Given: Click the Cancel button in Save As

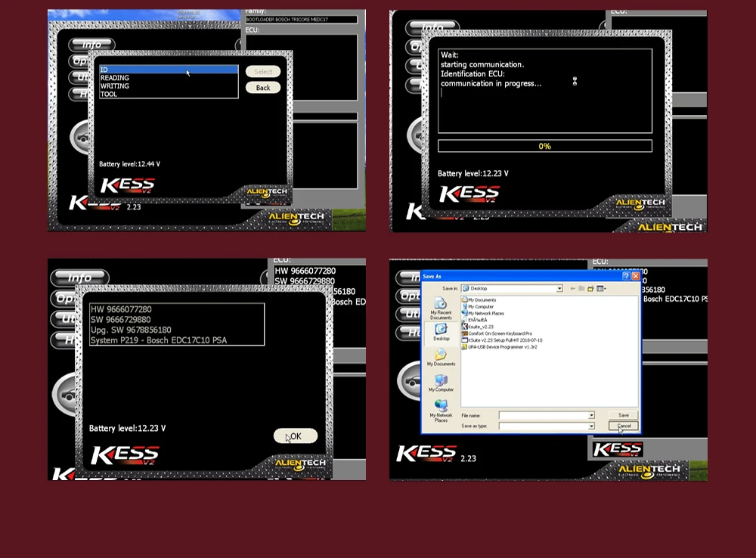Looking at the screenshot, I should tap(624, 426).
